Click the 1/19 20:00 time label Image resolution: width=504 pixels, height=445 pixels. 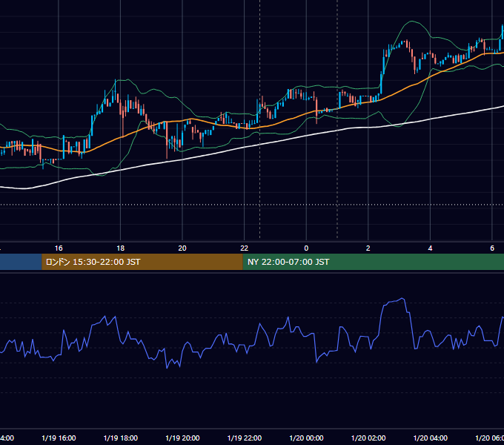(182, 438)
